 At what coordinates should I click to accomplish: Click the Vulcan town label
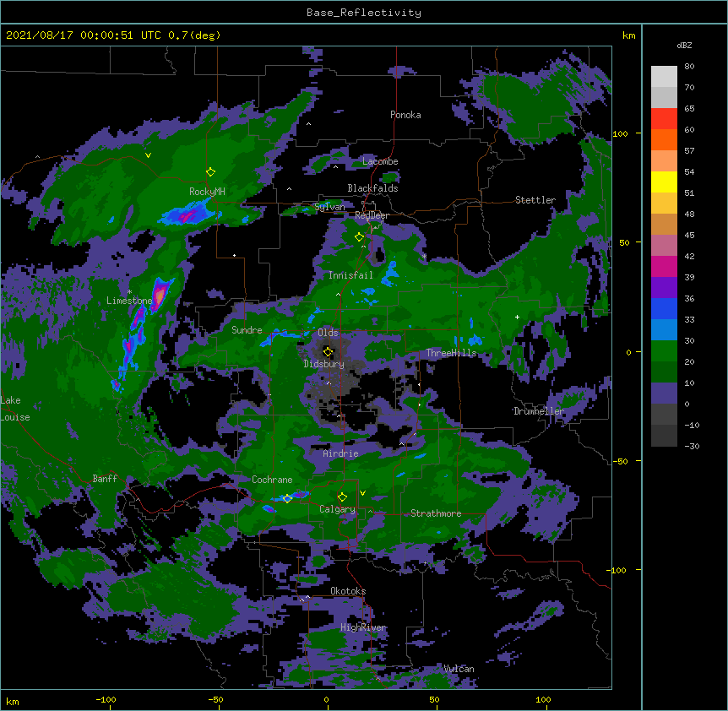pyautogui.click(x=459, y=669)
